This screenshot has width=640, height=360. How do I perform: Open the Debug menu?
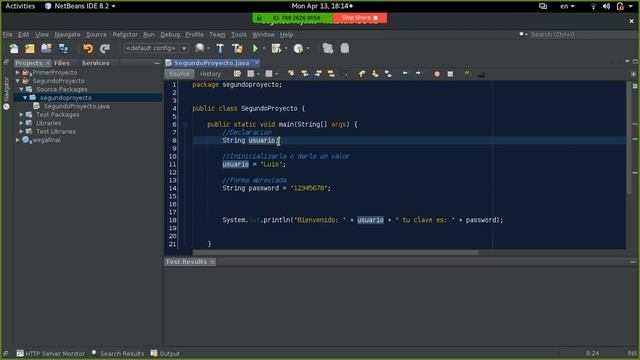pyautogui.click(x=170, y=35)
